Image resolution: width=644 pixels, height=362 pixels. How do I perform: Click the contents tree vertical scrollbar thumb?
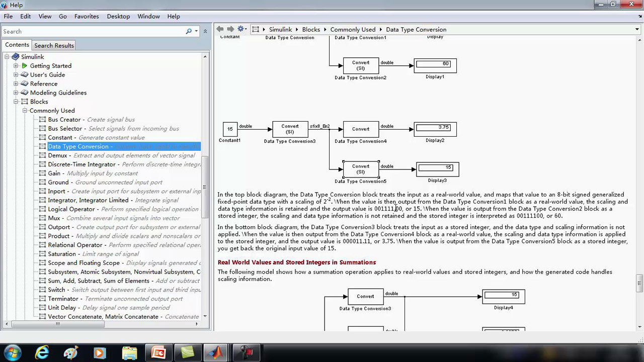click(204, 187)
